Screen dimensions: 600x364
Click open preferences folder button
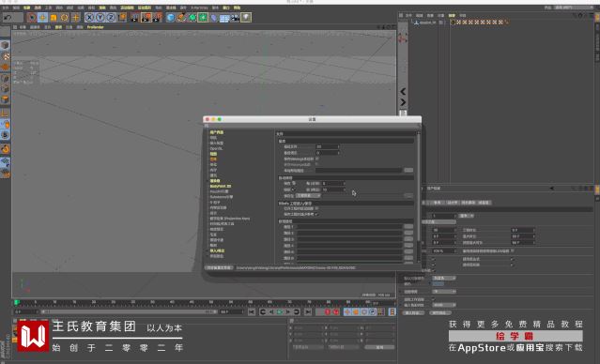point(219,268)
